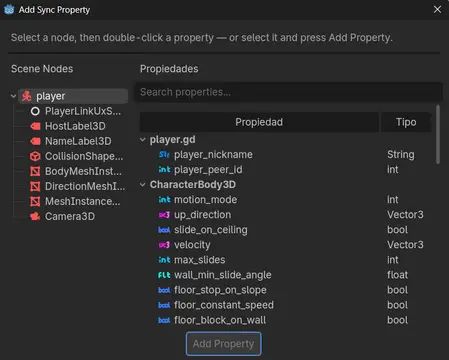This screenshot has width=449, height=360.
Task: Click the int type cell for max_slides
Action: 392,260
